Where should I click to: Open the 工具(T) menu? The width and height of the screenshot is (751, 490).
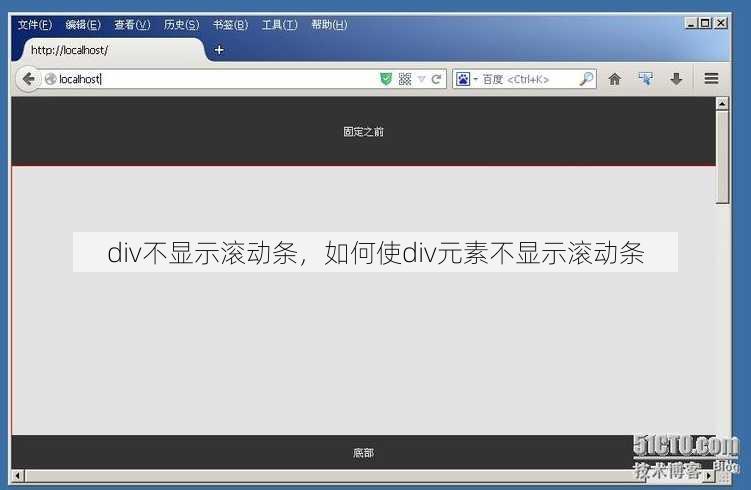pos(280,24)
